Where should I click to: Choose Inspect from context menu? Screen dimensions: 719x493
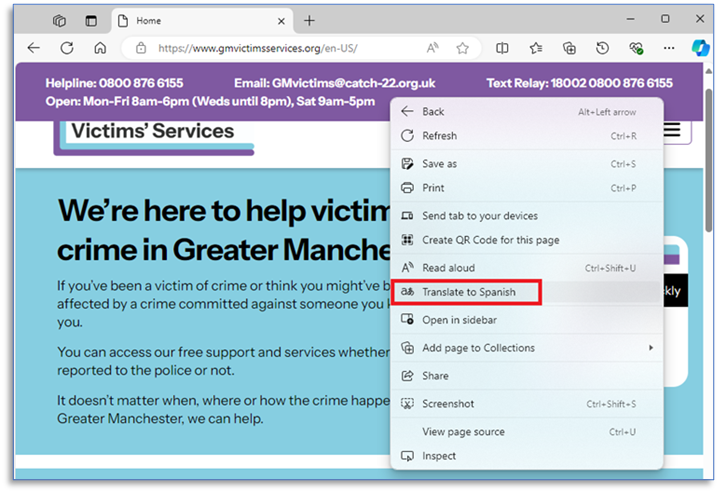(526, 456)
